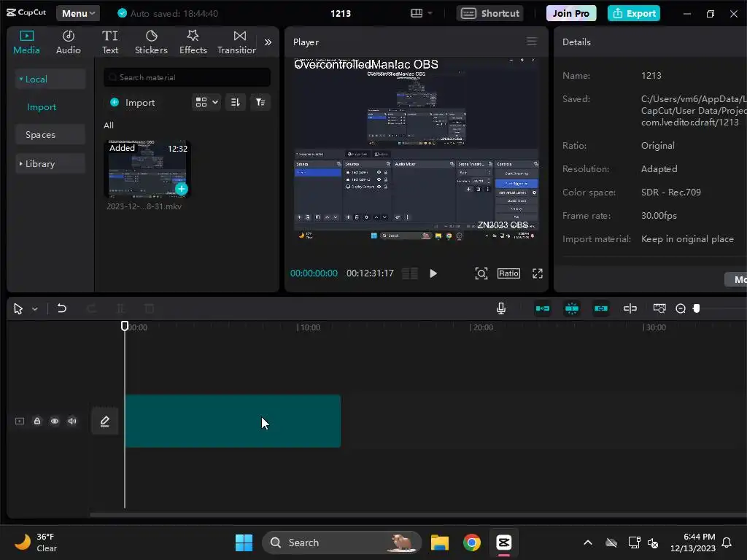The width and height of the screenshot is (747, 560).
Task: Open the Ratio selector
Action: (x=508, y=273)
